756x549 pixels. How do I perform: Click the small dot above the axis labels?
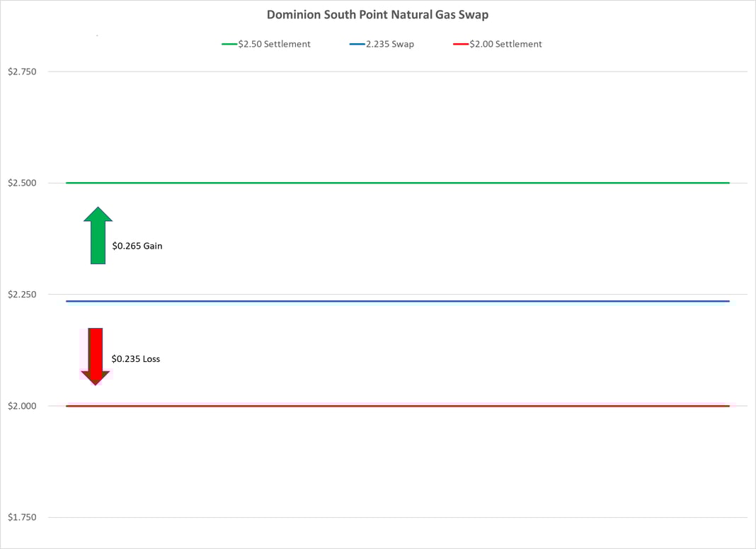(97, 34)
